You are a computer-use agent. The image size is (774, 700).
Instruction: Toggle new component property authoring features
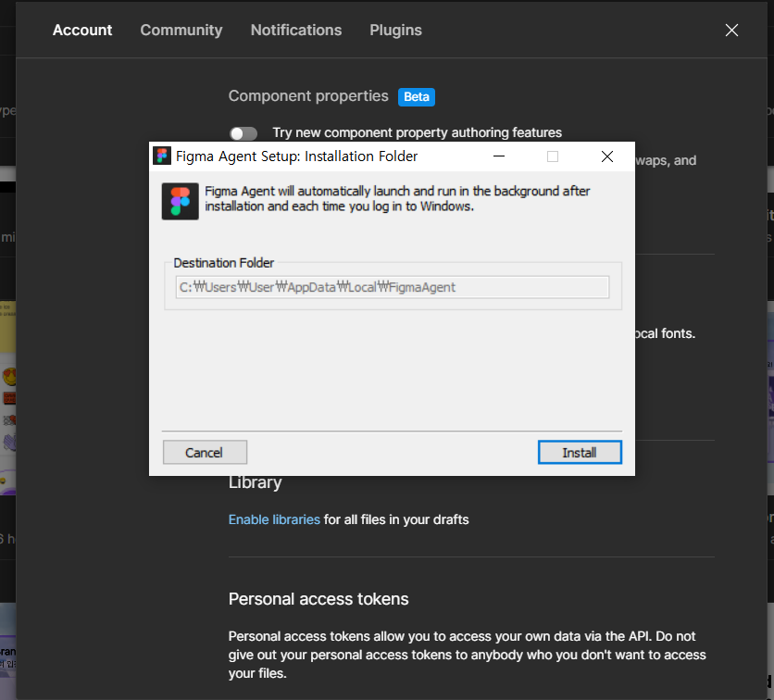pyautogui.click(x=243, y=133)
